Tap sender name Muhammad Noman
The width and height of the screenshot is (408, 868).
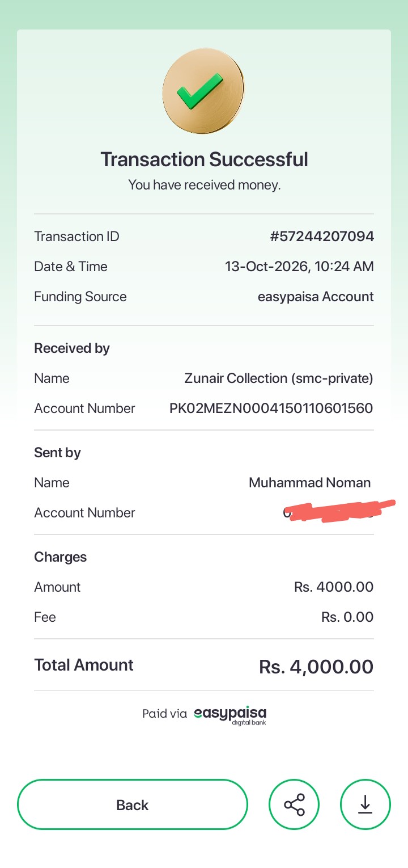310,483
